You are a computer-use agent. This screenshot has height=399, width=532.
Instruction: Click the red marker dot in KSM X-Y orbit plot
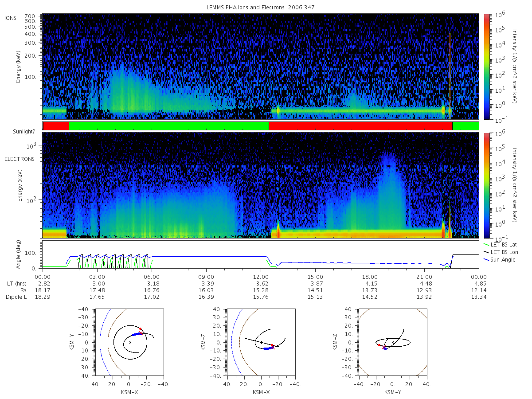pos(140,329)
